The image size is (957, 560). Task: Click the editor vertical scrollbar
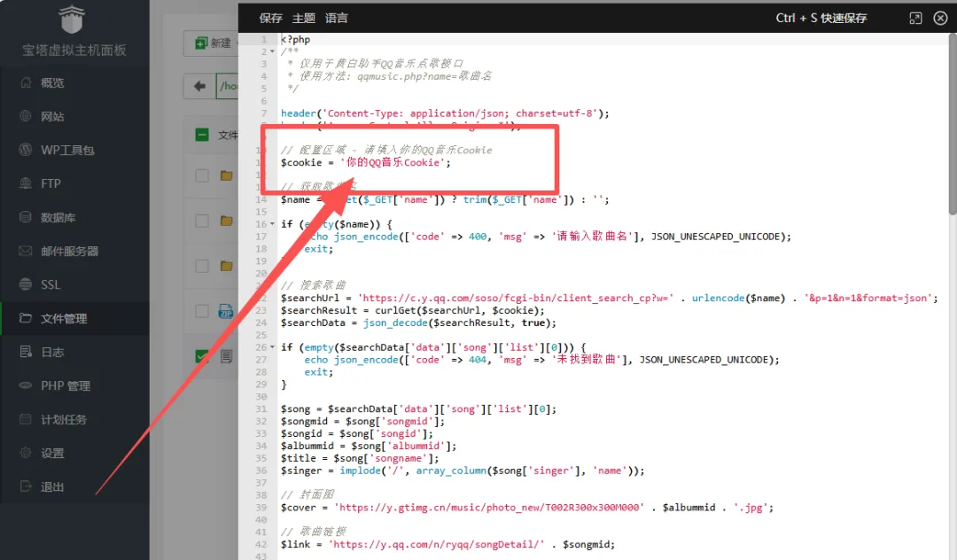[x=952, y=124]
